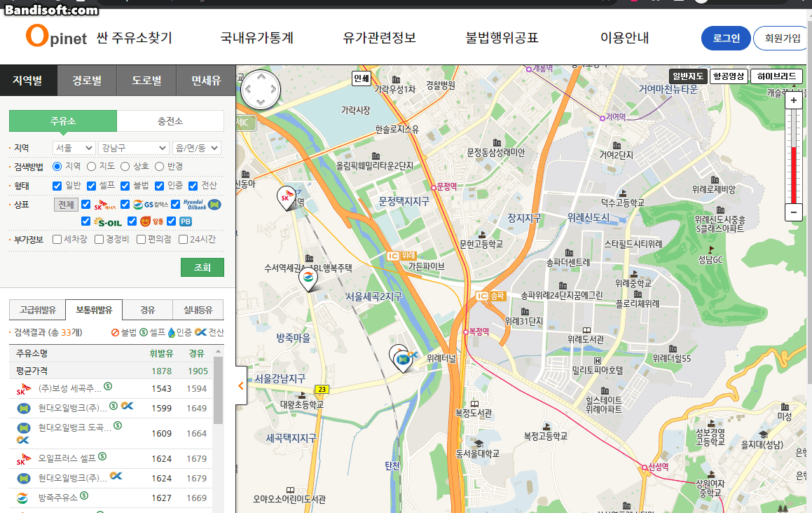Image resolution: width=812 pixels, height=513 pixels.
Task: Uncheck the 일반 type checkbox
Action: 57,186
